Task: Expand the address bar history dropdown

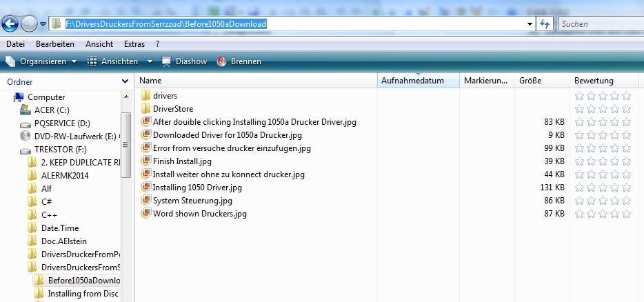Action: pos(530,24)
